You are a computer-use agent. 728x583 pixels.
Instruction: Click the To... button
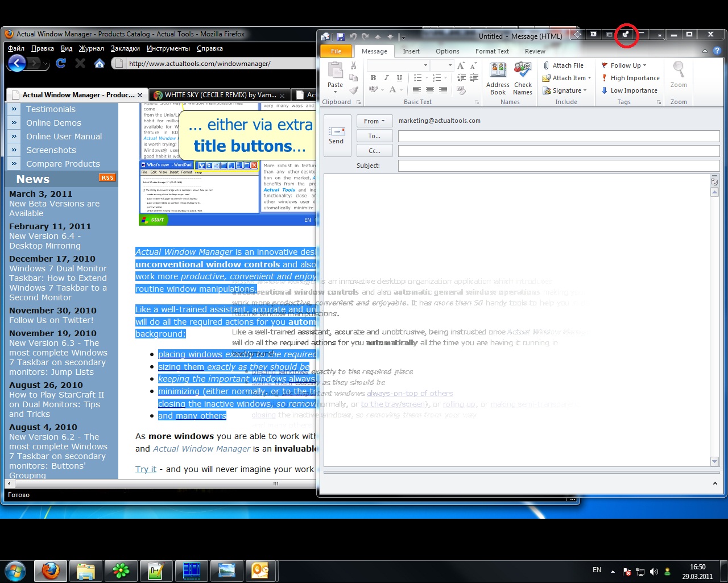(374, 136)
